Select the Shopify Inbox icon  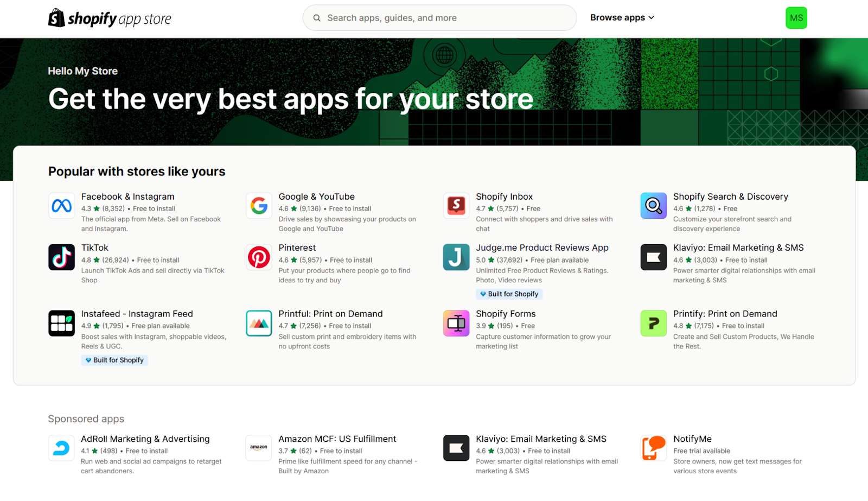(x=456, y=206)
